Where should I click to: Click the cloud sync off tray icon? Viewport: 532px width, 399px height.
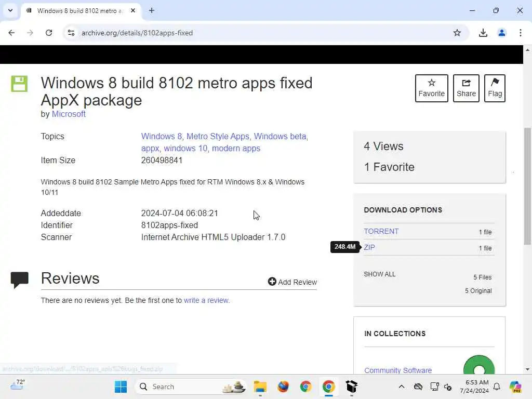[418, 387]
